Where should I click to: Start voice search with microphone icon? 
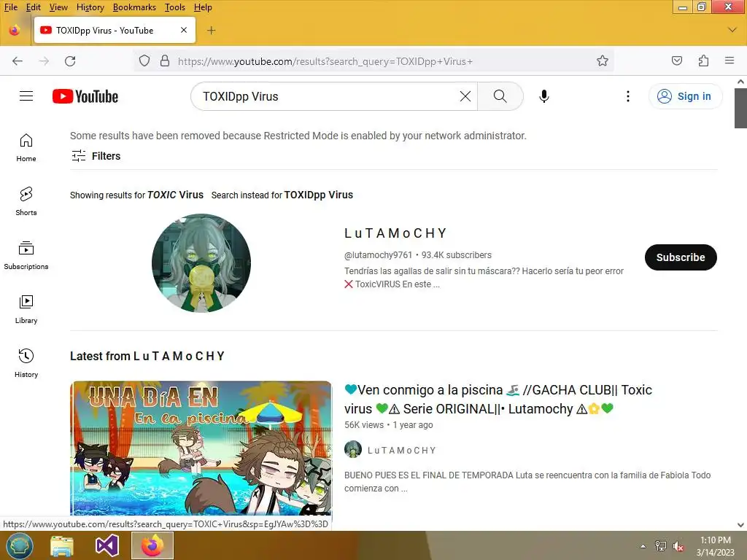click(x=544, y=96)
